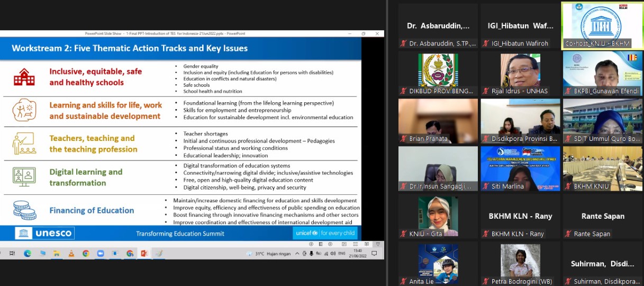Select Co-host_KNIU - BKHM video tile
Viewport: 644px width, 286px height.
point(602,26)
